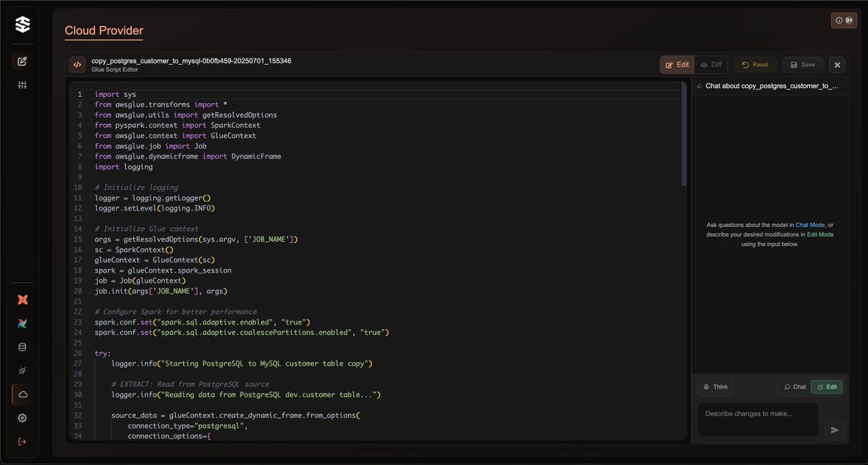The height and width of the screenshot is (465, 868).
Task: Click line importing SparkContext
Action: 177,125
